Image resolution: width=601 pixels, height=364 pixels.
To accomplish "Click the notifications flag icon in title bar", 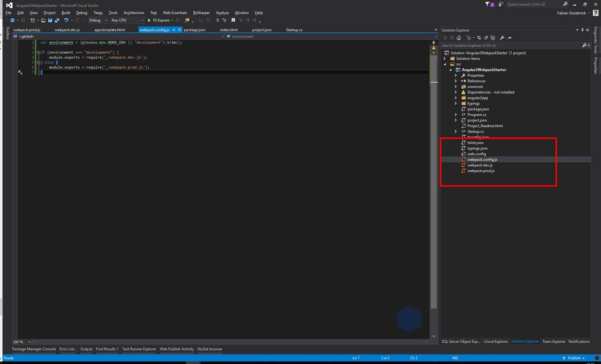I will pos(488,4).
